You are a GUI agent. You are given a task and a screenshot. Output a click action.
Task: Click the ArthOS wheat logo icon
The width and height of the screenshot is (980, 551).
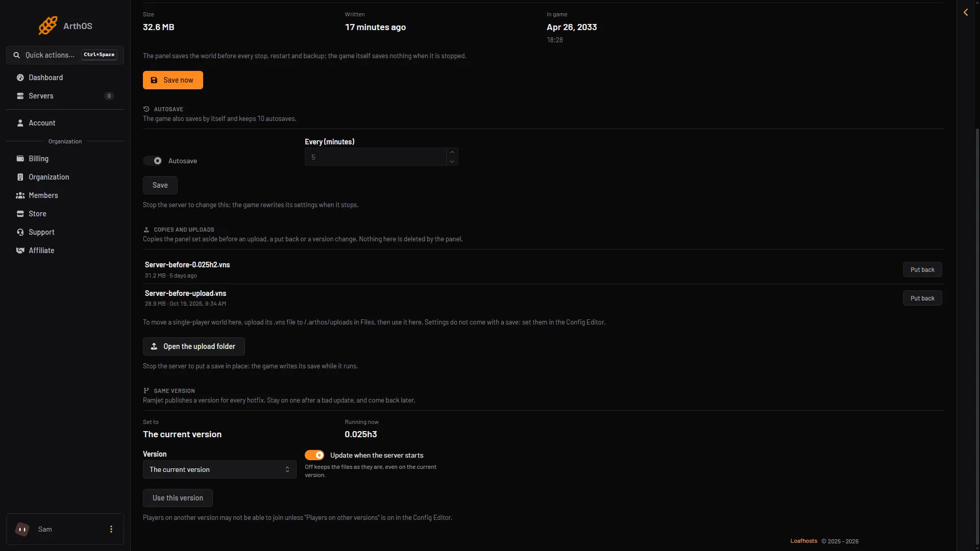pyautogui.click(x=48, y=26)
